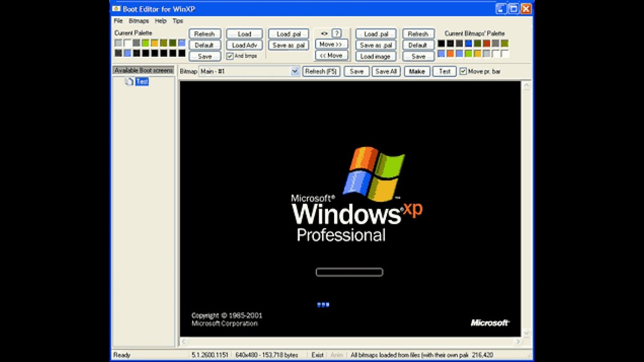Click Save button beside Current Palette swatches
The height and width of the screenshot is (362, 644).
205,56
